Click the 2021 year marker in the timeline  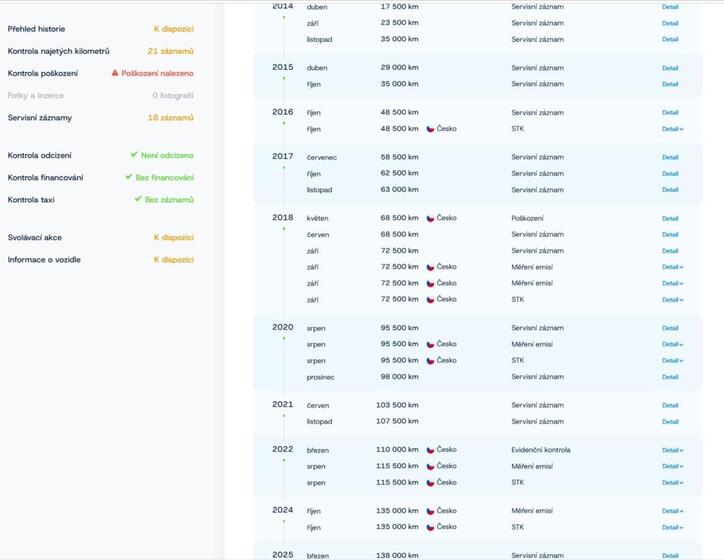[x=282, y=405]
